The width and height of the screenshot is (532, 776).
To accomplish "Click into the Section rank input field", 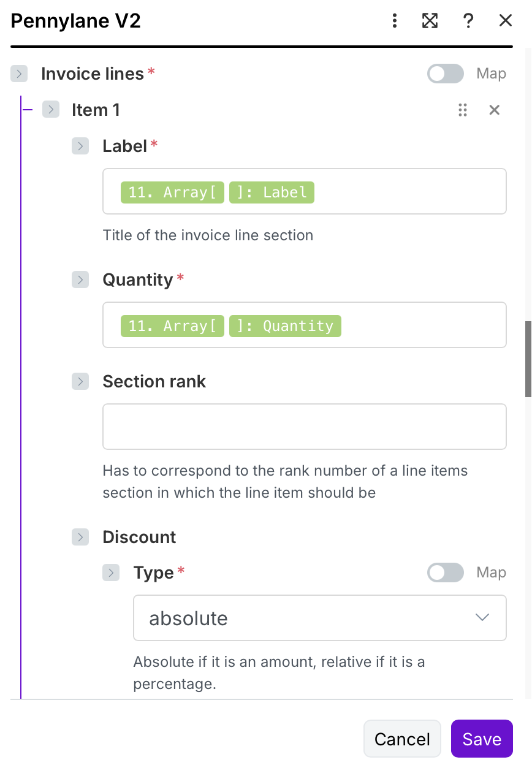I will click(x=305, y=427).
